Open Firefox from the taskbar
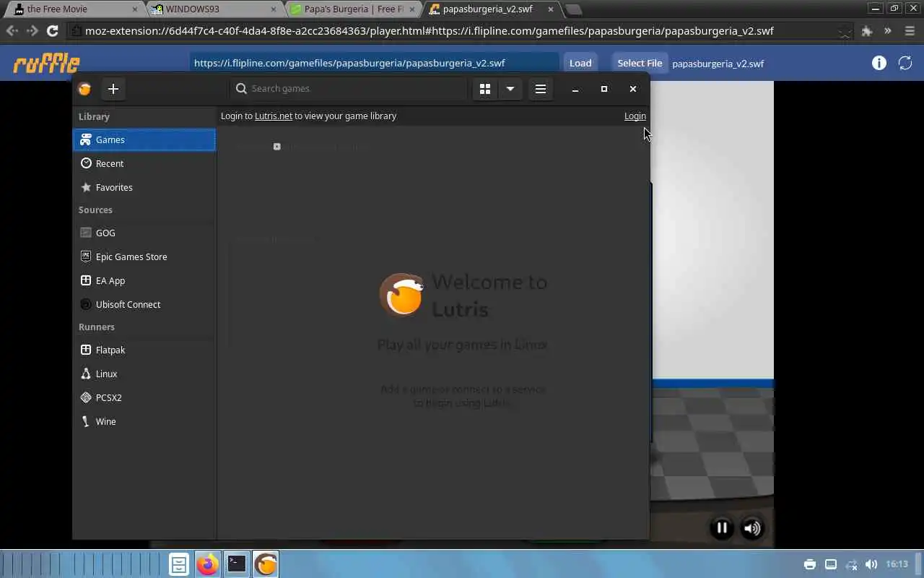 [x=208, y=564]
